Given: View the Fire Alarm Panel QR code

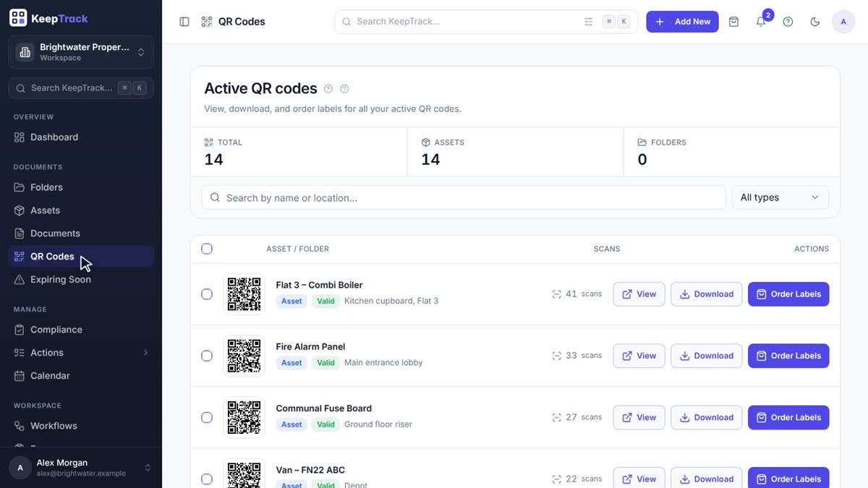Looking at the screenshot, I should point(639,356).
